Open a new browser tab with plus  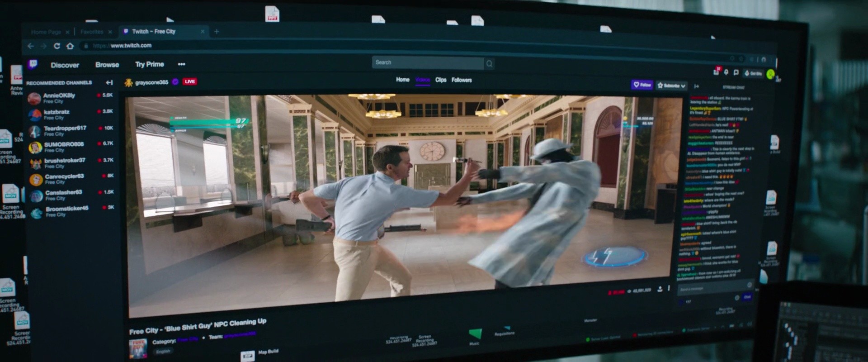(217, 32)
